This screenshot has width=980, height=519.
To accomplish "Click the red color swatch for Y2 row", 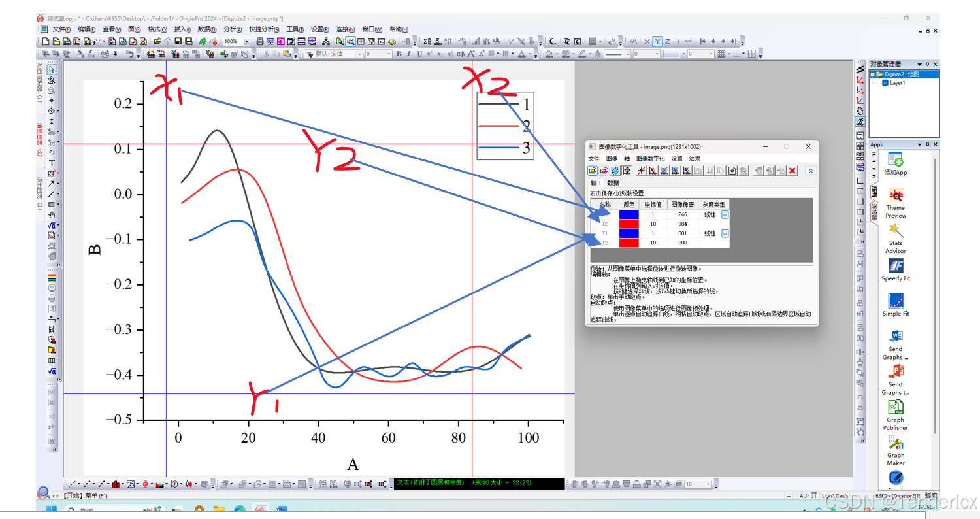I will (x=629, y=243).
